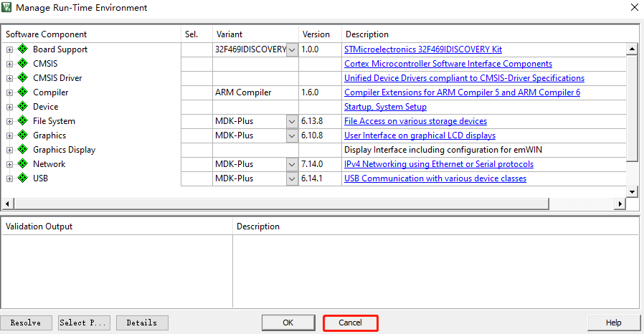Click the vertical scrollbar down arrow
Image resolution: width=644 pixels, height=334 pixels.
[632, 191]
